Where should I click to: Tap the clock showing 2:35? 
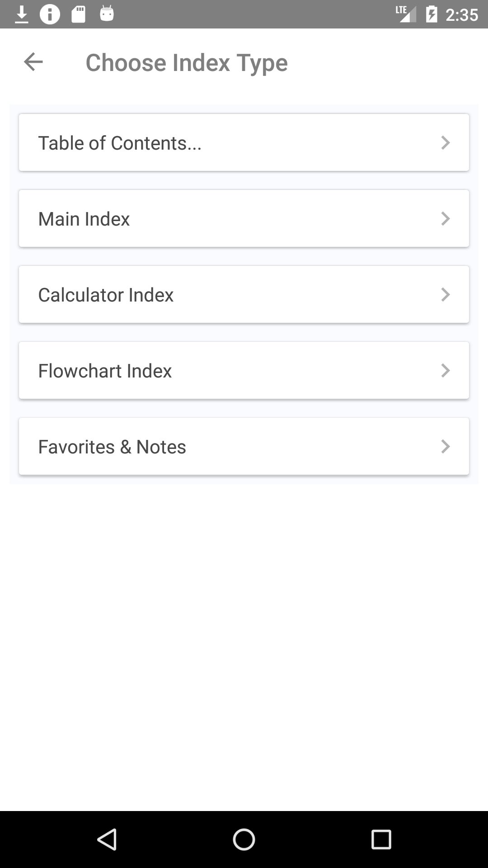(x=461, y=15)
